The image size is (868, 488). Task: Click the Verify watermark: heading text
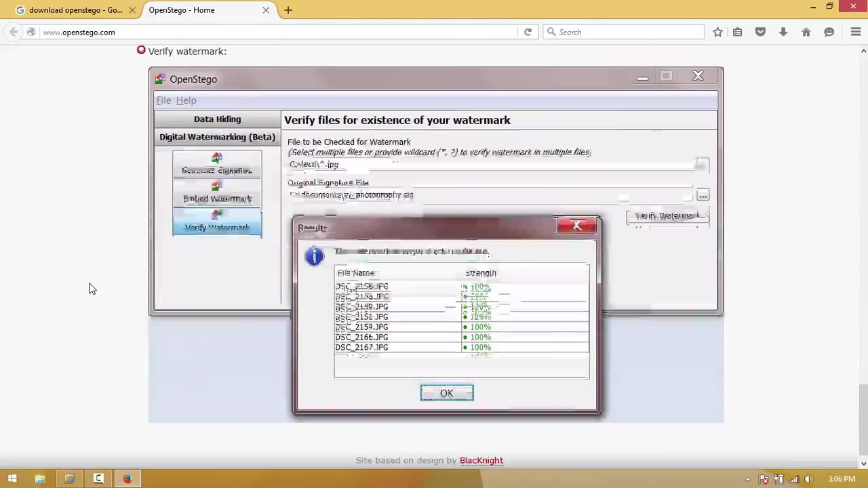click(187, 51)
